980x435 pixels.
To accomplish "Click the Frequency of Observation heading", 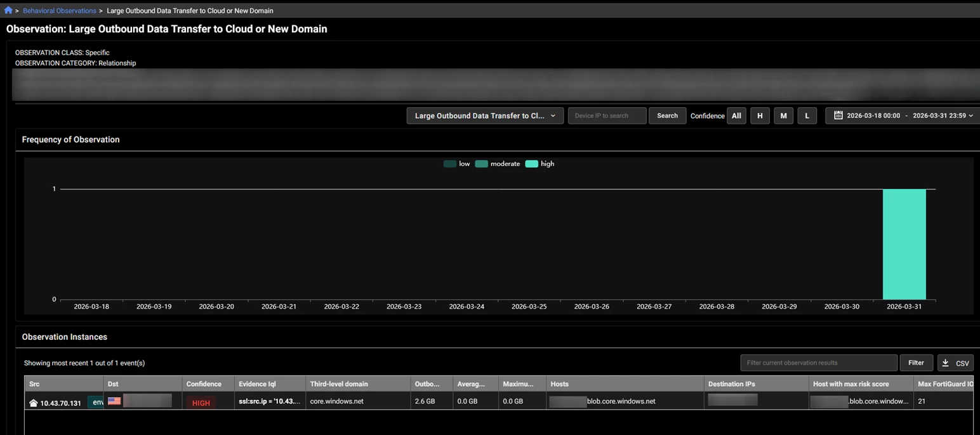I will point(70,140).
